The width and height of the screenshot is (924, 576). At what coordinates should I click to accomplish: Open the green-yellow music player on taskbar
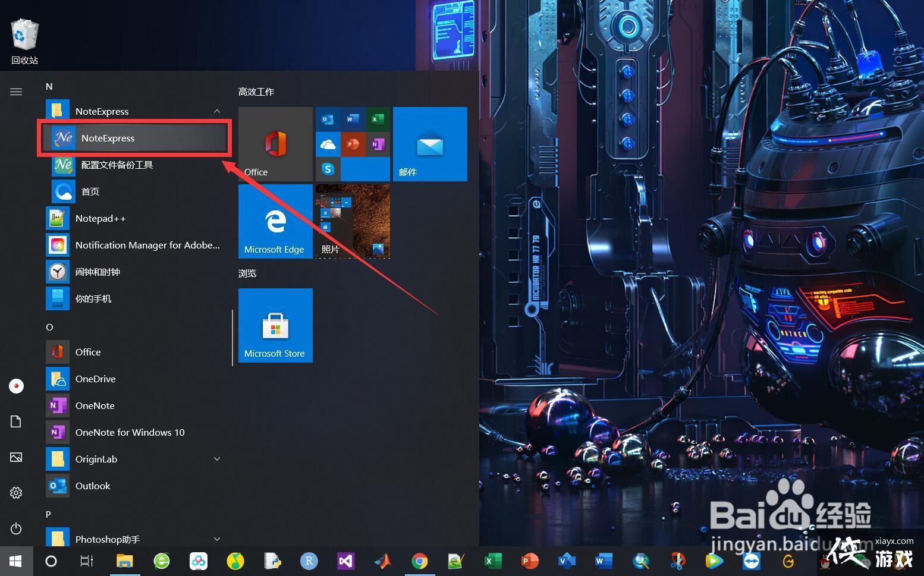point(235,561)
